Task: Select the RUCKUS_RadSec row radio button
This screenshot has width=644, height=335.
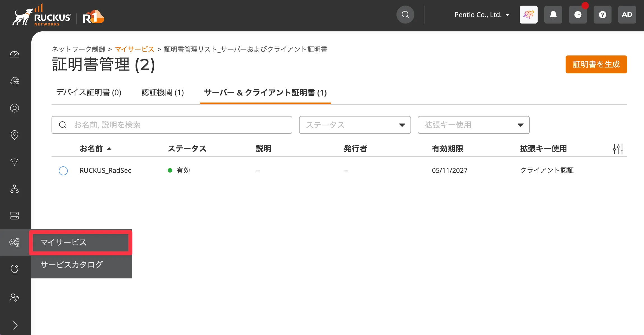Action: [x=63, y=171]
